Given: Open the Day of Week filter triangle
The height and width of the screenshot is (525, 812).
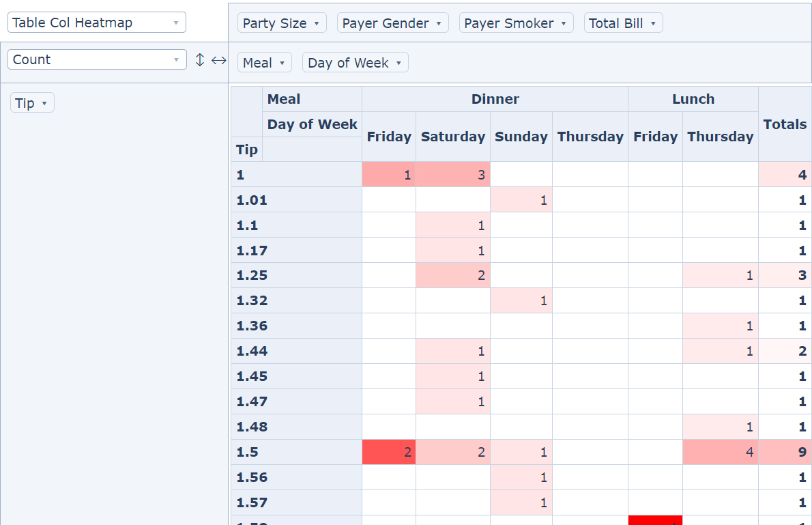Looking at the screenshot, I should (x=398, y=63).
